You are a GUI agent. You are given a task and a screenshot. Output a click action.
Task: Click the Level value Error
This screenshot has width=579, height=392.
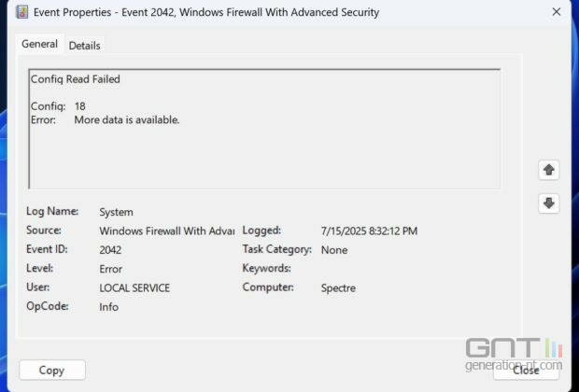110,269
